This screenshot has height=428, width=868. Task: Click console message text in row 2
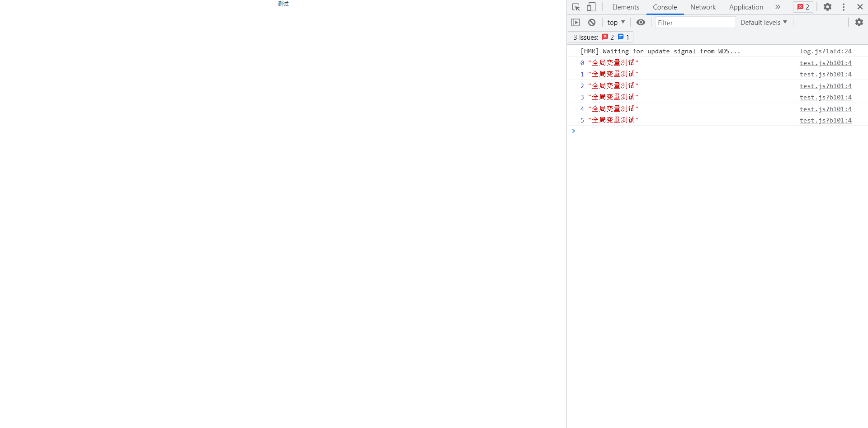[613, 86]
